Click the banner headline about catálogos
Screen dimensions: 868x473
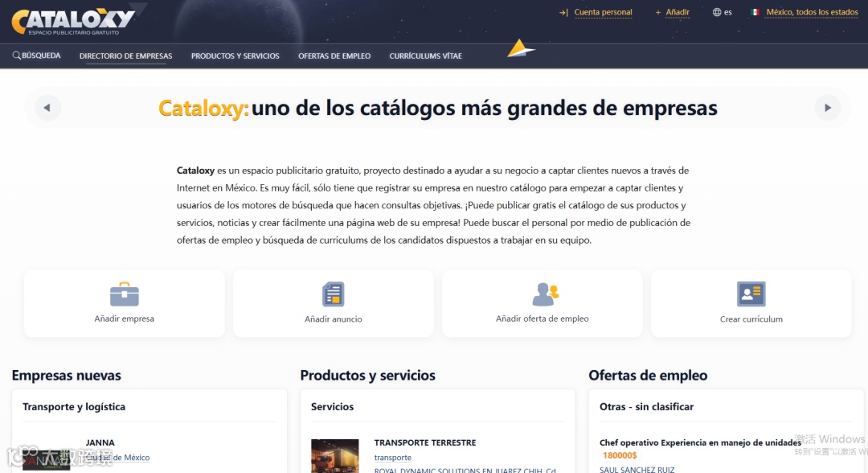(437, 108)
